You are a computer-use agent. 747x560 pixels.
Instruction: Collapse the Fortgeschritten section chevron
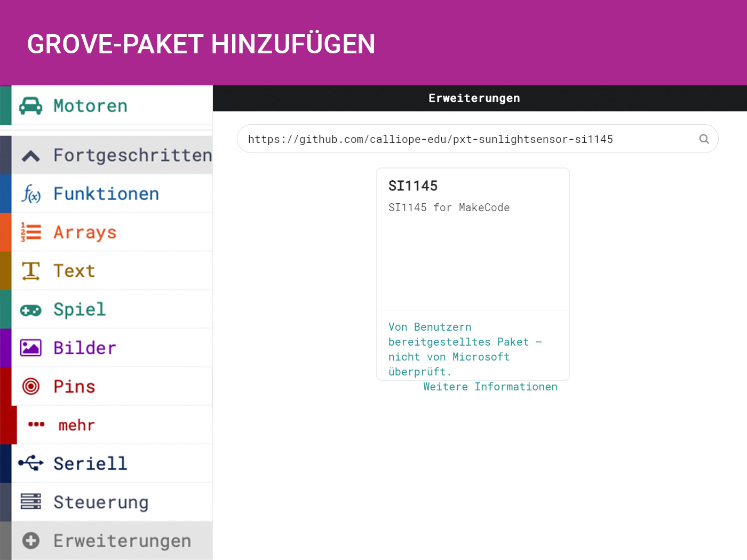click(31, 156)
